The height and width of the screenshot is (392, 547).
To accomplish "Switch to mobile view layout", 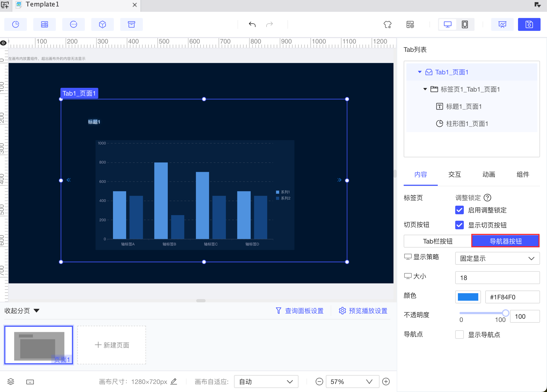I will (465, 24).
